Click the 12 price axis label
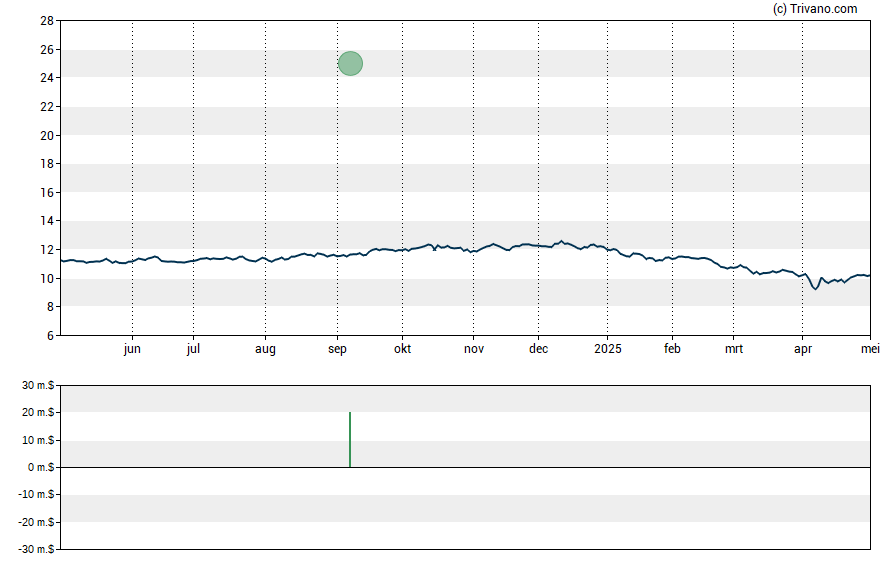 tap(47, 250)
